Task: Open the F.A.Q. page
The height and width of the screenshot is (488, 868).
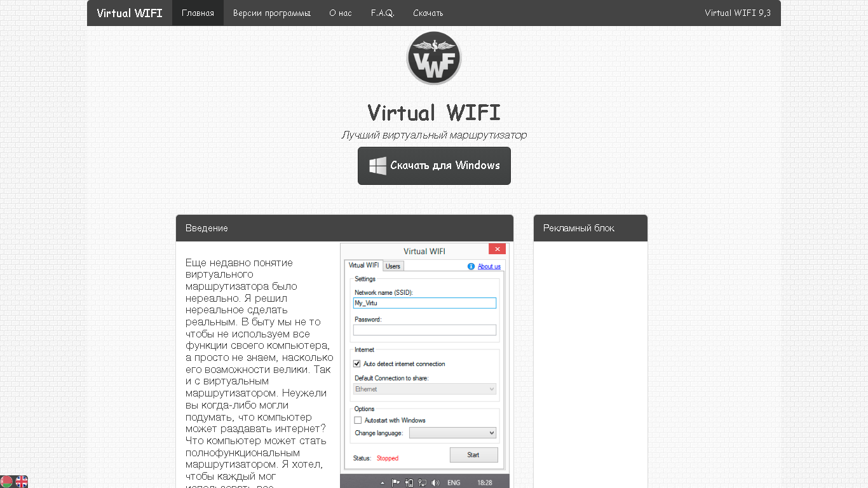Action: (383, 13)
